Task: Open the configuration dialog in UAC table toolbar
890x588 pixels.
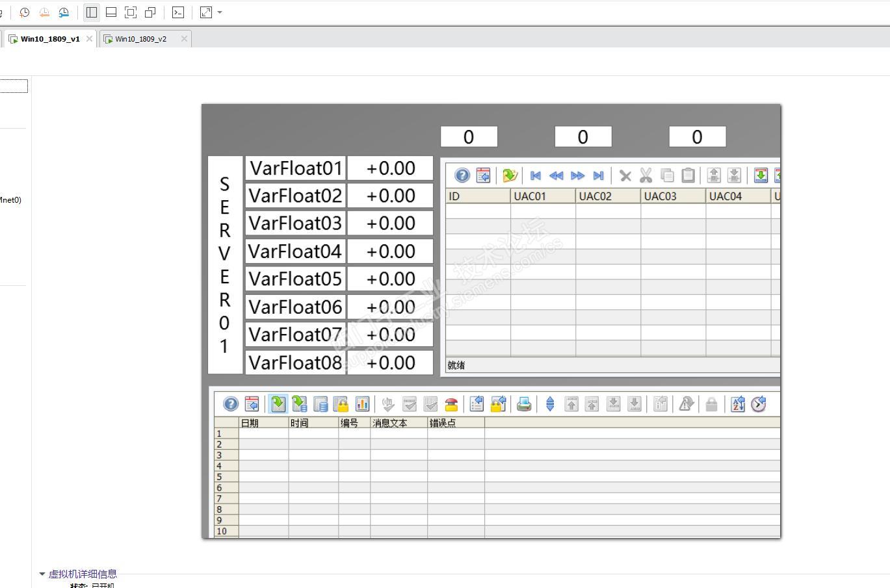Action: (x=483, y=175)
